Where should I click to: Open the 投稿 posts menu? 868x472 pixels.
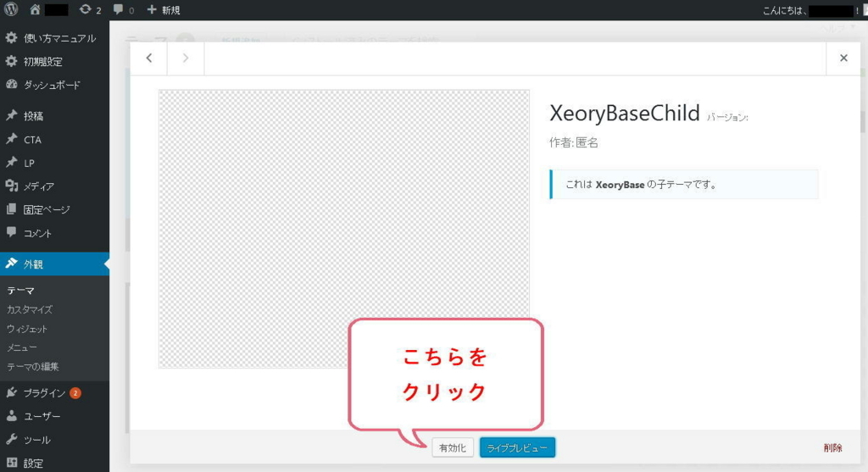coord(54,115)
